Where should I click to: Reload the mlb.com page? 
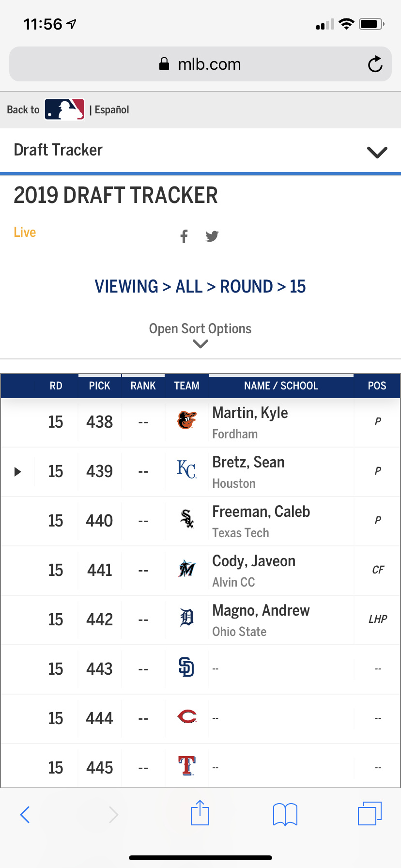click(375, 64)
